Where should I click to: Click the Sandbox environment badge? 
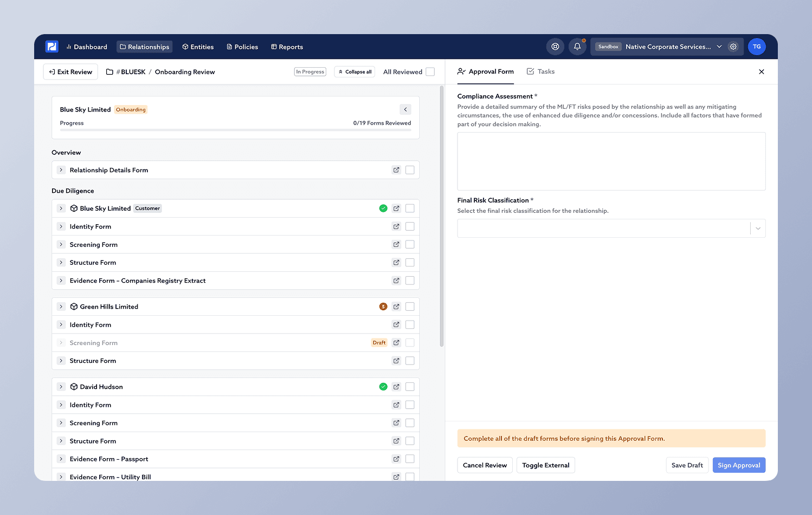(608, 47)
